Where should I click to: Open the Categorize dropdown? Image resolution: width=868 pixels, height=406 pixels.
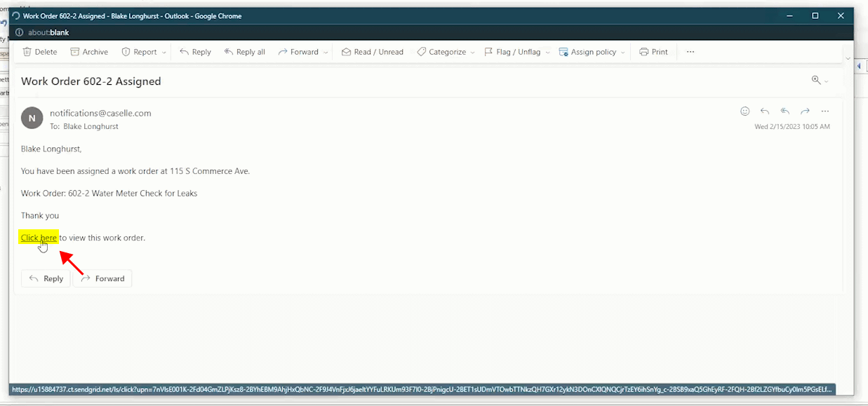click(x=472, y=53)
